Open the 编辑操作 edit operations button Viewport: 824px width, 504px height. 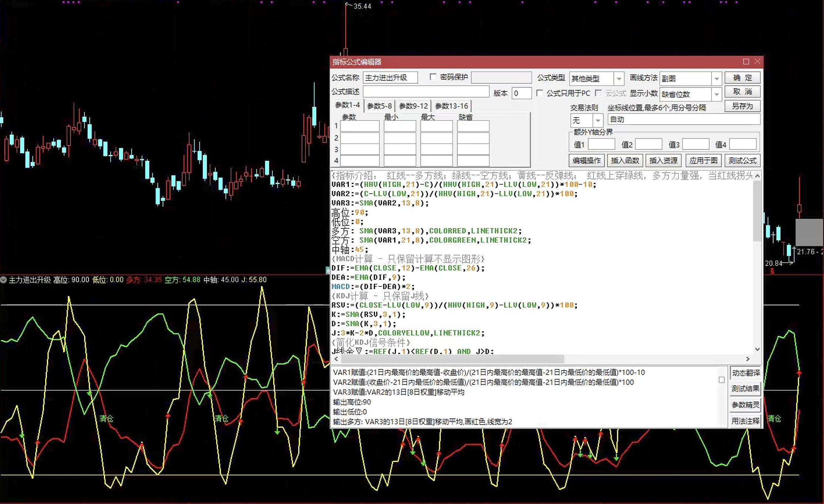point(587,160)
